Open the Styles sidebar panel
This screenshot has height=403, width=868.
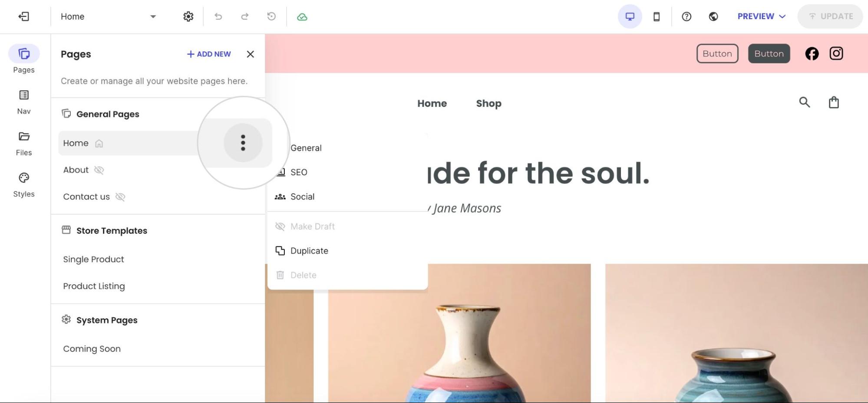pos(24,185)
